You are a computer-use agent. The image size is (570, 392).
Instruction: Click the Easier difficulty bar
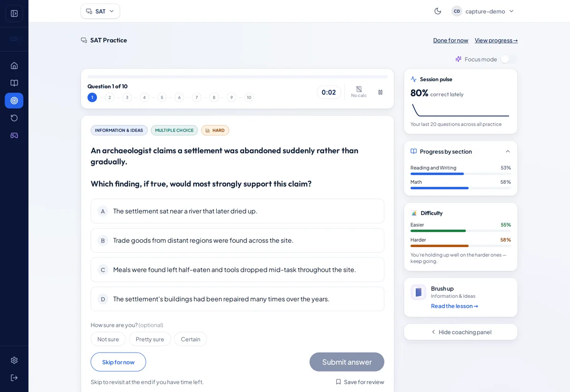click(x=461, y=231)
